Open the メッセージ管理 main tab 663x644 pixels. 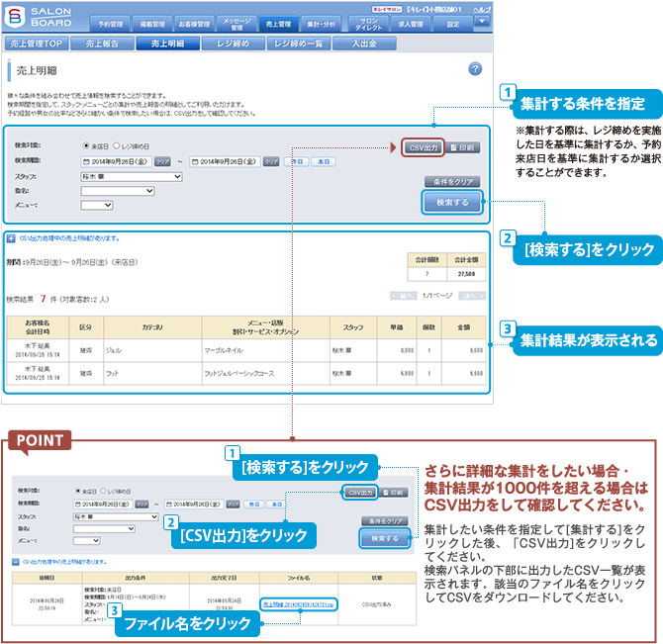pos(237,24)
